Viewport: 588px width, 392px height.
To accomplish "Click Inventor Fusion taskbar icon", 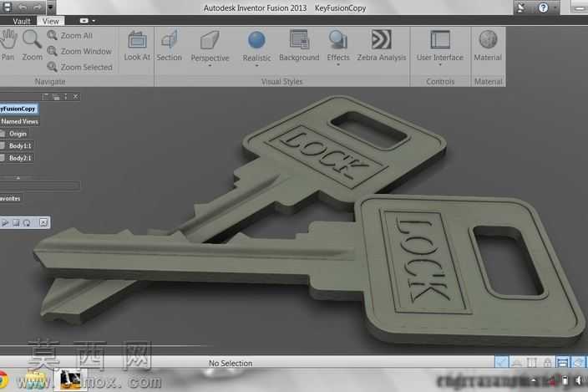I will pos(71,379).
